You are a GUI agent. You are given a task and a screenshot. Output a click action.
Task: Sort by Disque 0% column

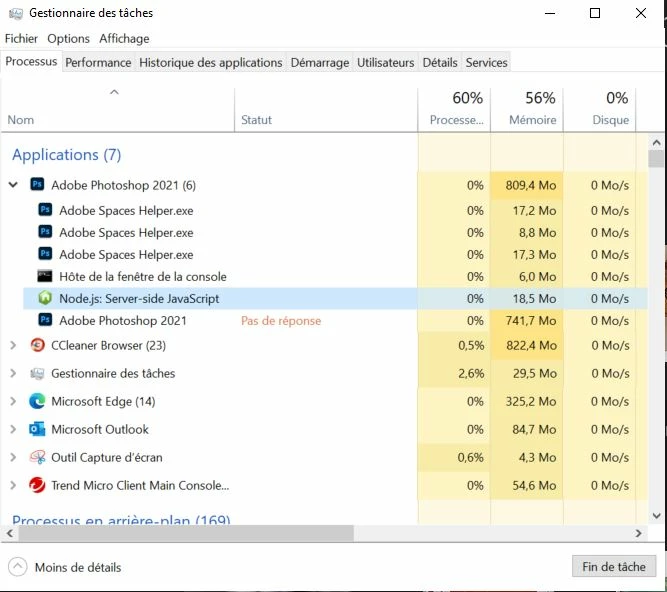click(x=600, y=110)
